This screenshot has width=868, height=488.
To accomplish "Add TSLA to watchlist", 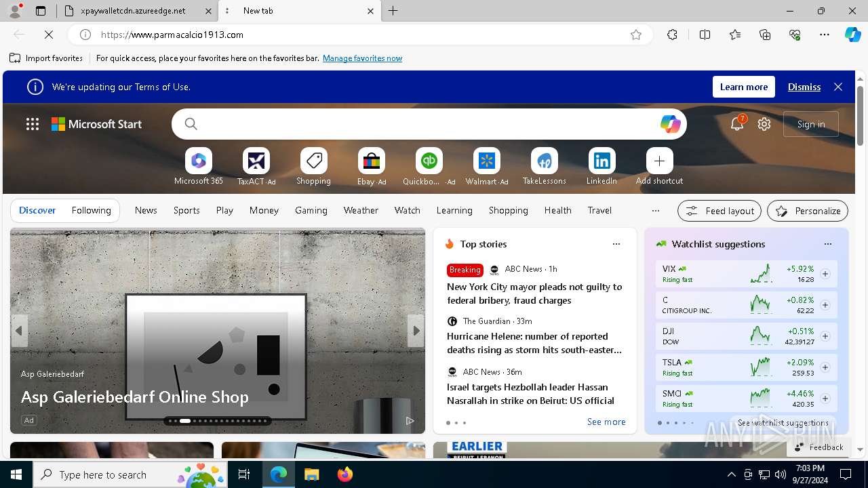I will click(825, 367).
